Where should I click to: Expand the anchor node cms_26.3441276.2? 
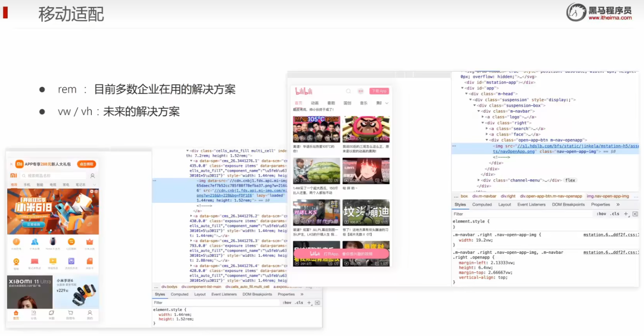pos(191,216)
